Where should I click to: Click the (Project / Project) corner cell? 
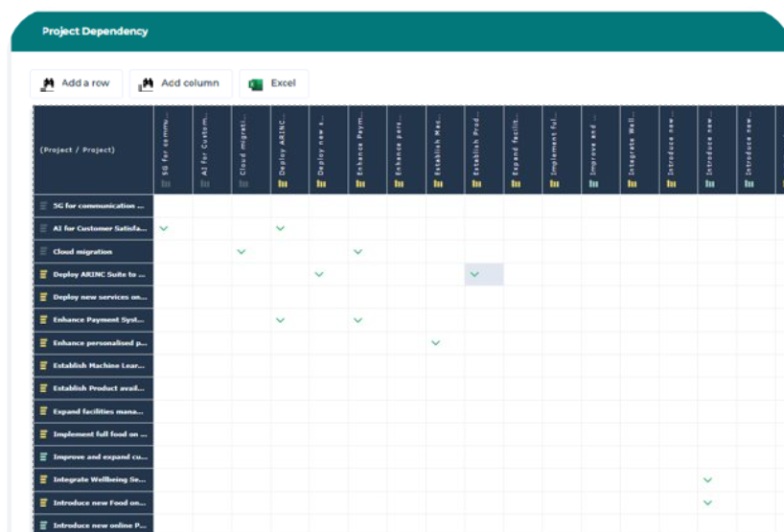tap(78, 150)
